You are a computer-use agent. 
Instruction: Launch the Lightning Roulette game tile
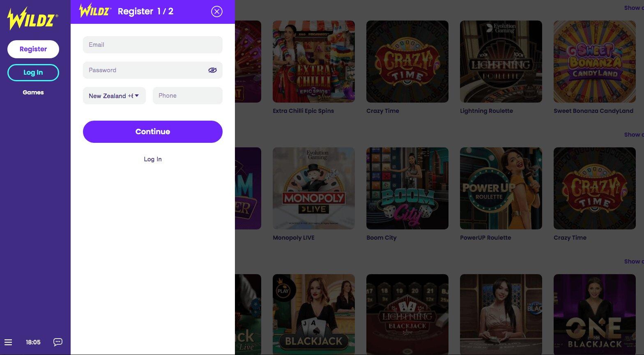[x=501, y=62]
